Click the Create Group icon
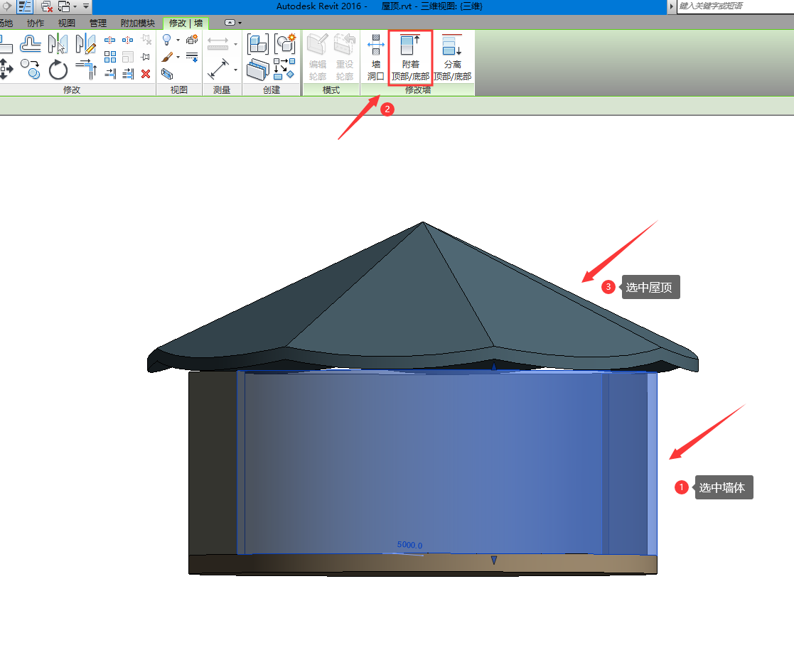Screen dimensions: 794x672 tap(285, 44)
